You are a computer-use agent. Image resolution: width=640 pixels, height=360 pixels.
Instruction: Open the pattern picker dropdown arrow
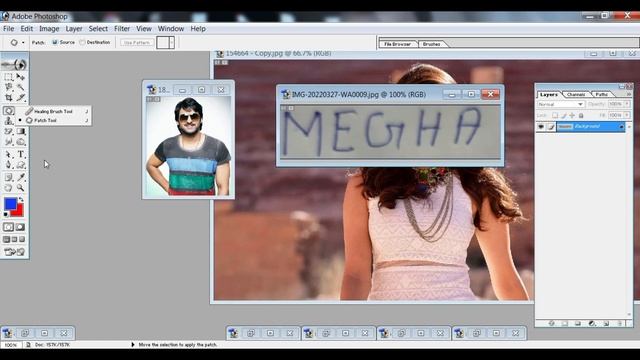[172, 42]
